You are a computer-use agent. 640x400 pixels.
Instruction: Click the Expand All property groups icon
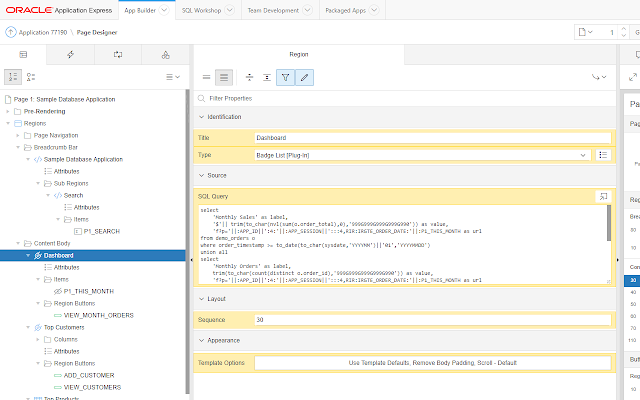coord(267,78)
